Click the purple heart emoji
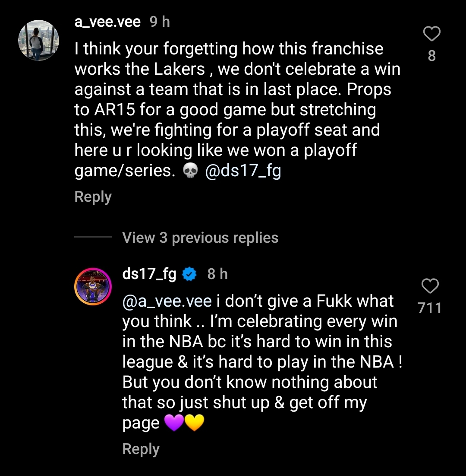466x476 pixels. 174,424
